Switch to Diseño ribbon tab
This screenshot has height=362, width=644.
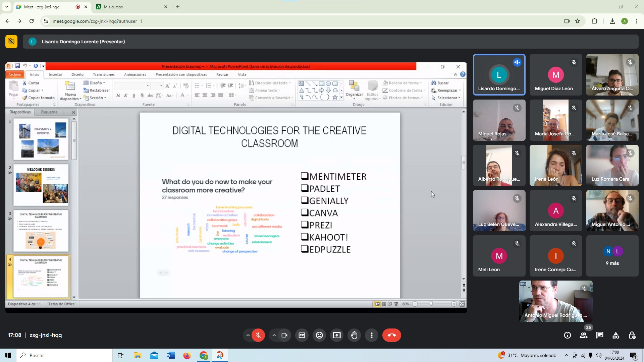tap(77, 74)
